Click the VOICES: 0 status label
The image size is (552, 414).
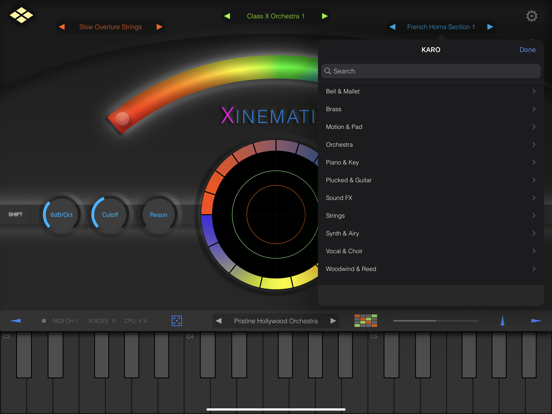pos(101,321)
